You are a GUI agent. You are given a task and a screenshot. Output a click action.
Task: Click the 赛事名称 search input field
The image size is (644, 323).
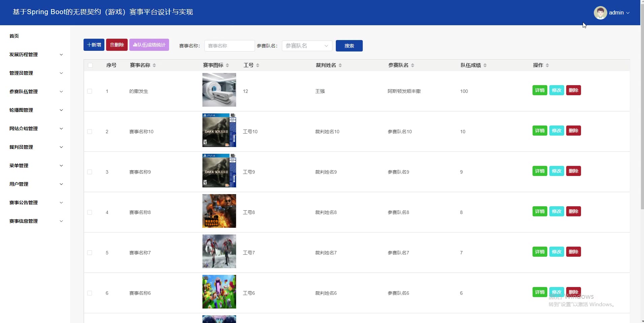(x=229, y=46)
